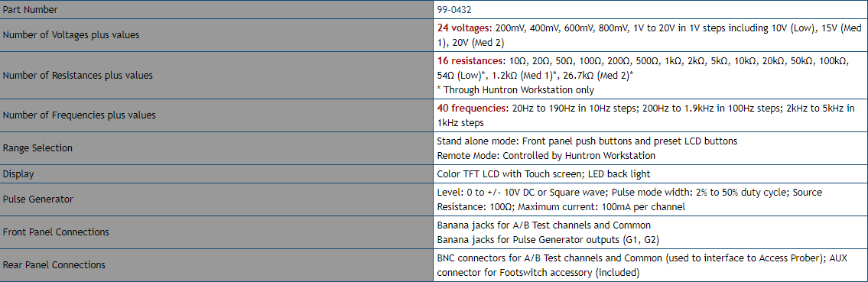Click the 'Level: 0 to +/- 10V DC' text
Screen dimensions: 868x282
tap(489, 192)
